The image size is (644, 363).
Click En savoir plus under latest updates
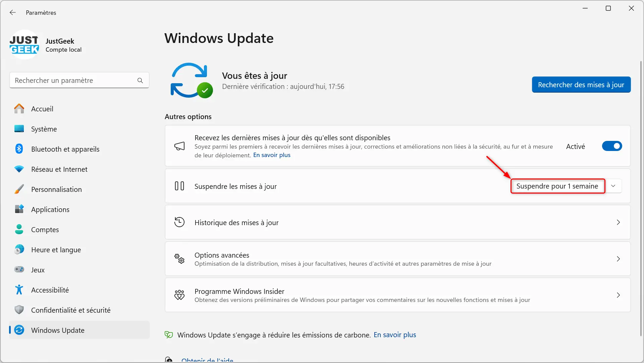[x=272, y=155]
